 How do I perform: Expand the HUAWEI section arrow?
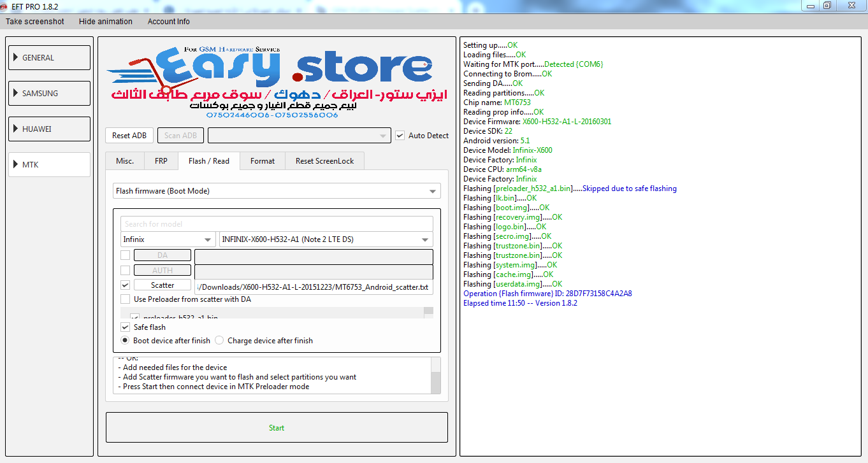[15, 129]
